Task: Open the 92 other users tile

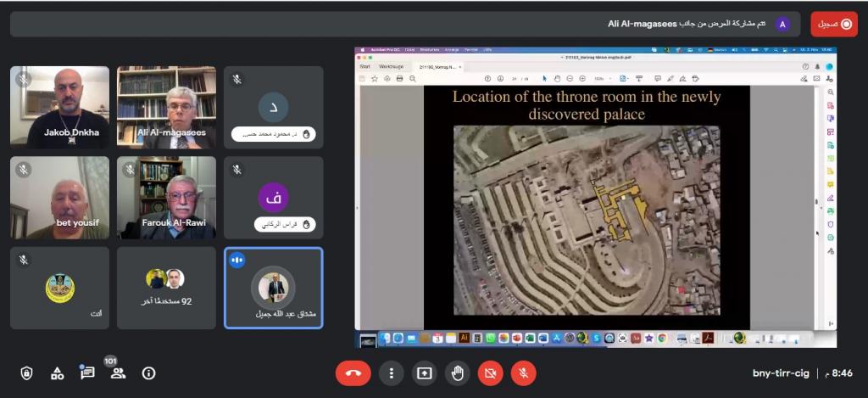Action: [166, 288]
